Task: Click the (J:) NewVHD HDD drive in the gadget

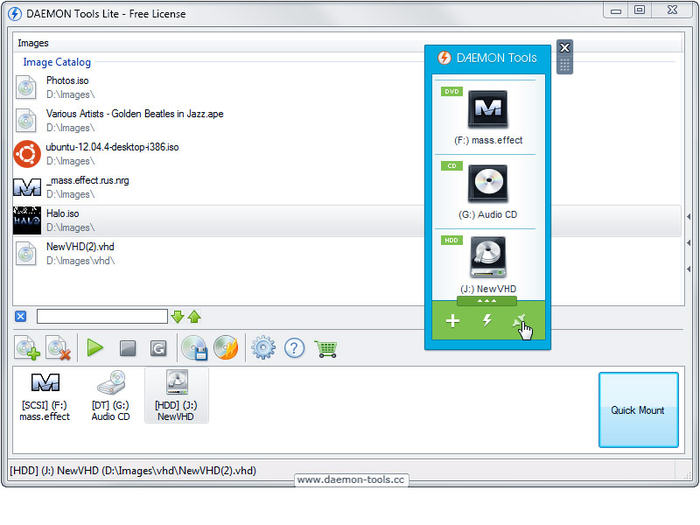Action: tap(488, 265)
